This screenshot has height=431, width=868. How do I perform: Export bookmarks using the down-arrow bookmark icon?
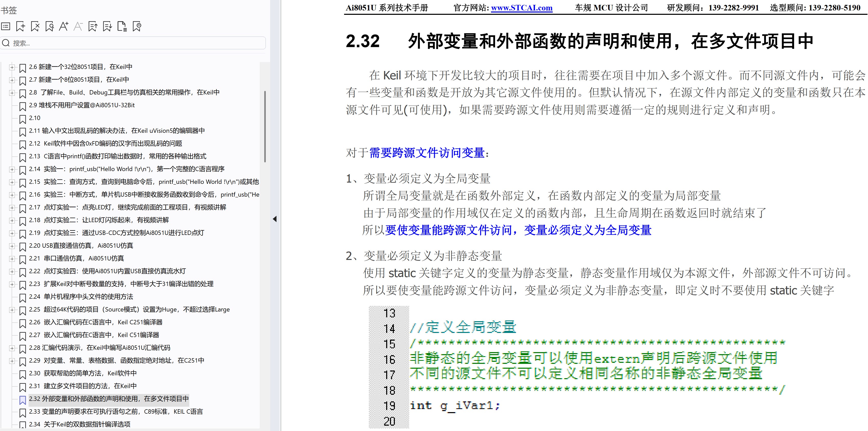click(107, 26)
